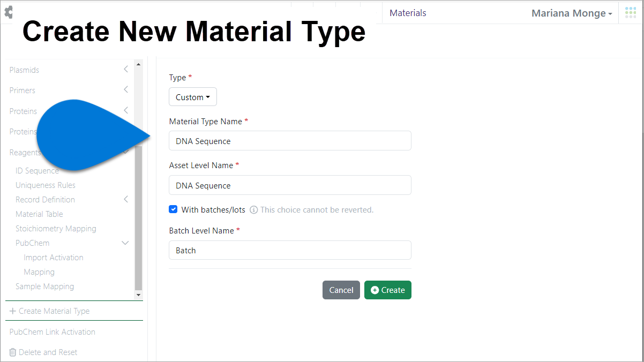Click the sidebar scrollbar thumb
The width and height of the screenshot is (644, 362).
138,217
